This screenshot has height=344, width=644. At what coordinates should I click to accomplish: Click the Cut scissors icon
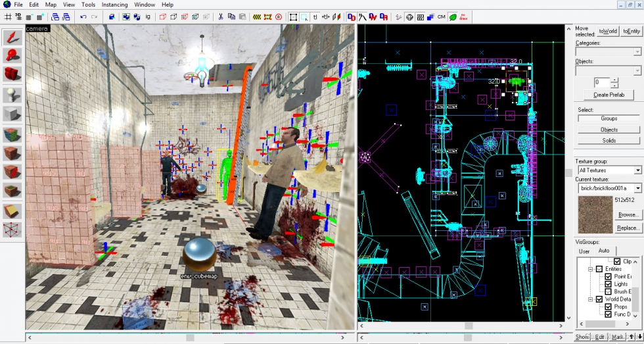coord(221,17)
